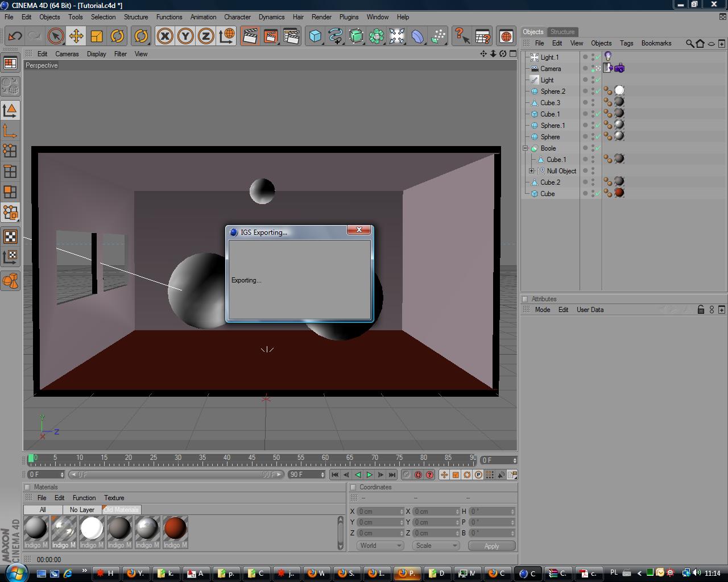728x582 pixels.
Task: Open the viewport Cameras menu
Action: [x=67, y=54]
